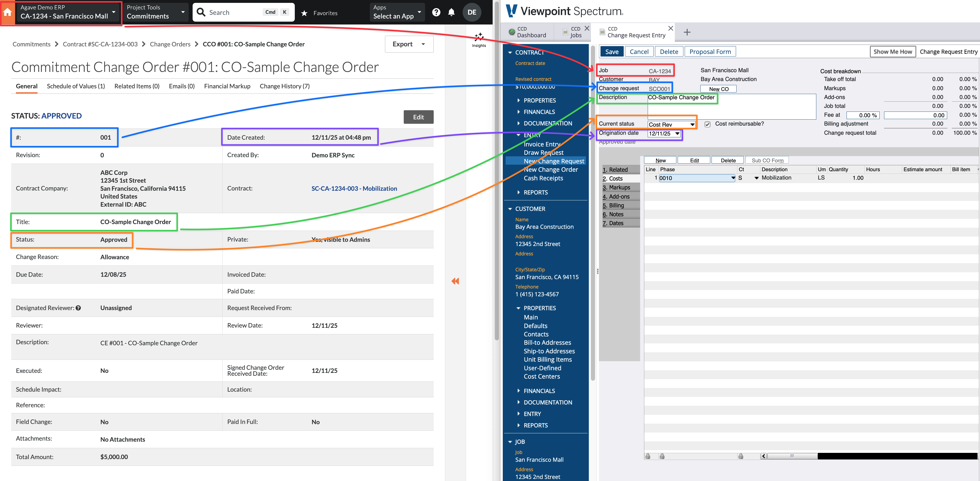980x481 pixels.
Task: Click the notifications bell icon
Action: coord(451,12)
